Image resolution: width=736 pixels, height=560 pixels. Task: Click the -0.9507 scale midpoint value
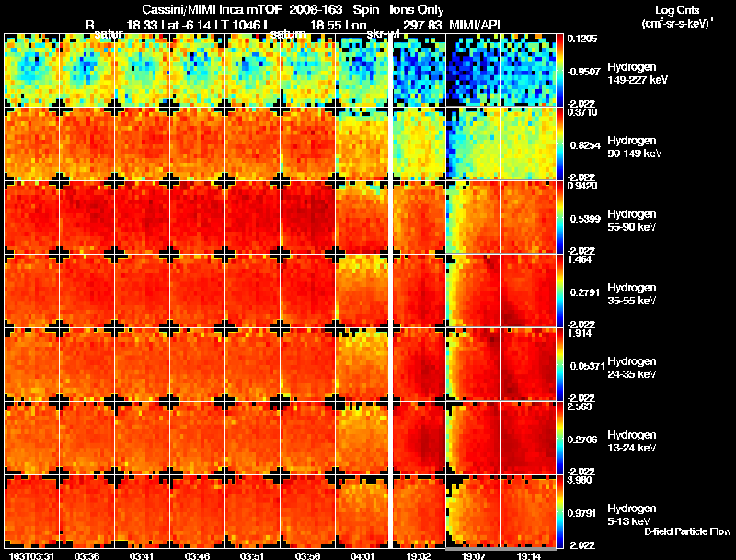pos(583,72)
